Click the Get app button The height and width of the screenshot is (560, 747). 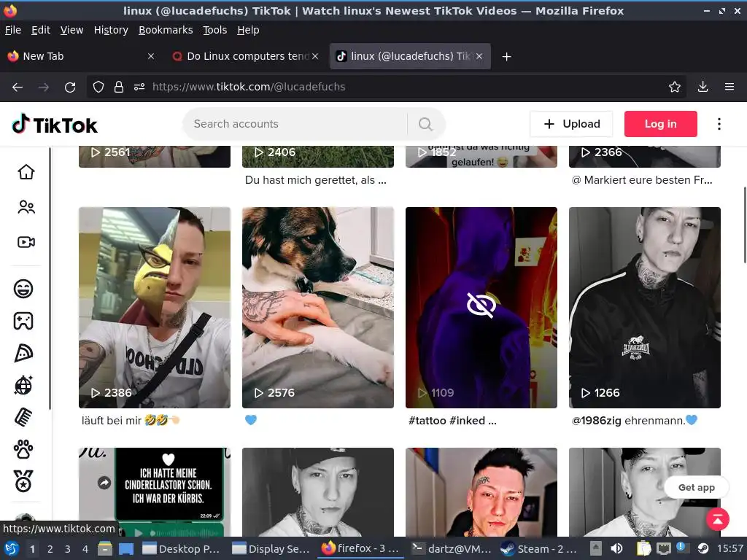pos(696,487)
